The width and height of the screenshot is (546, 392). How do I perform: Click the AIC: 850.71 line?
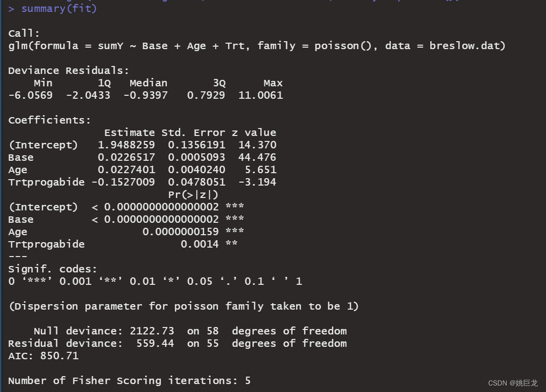click(43, 356)
